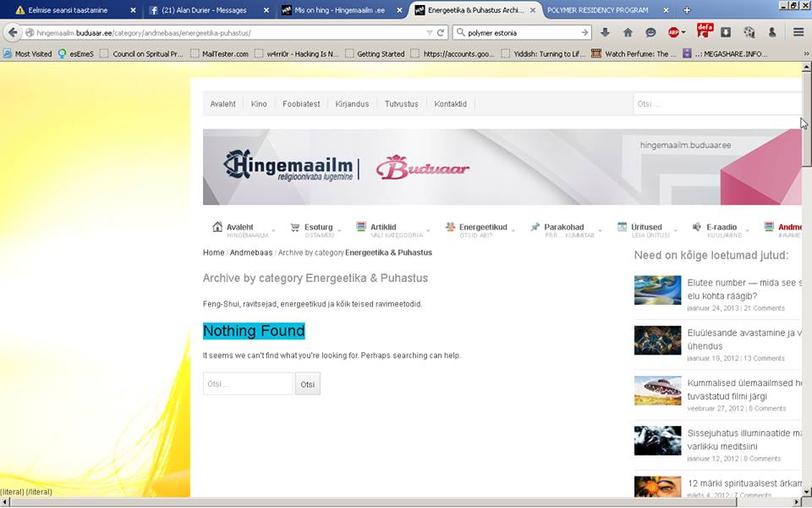812x508 pixels.
Task: Switch to POLYMER RESIDENCY PROGRAM tab
Action: coord(598,10)
